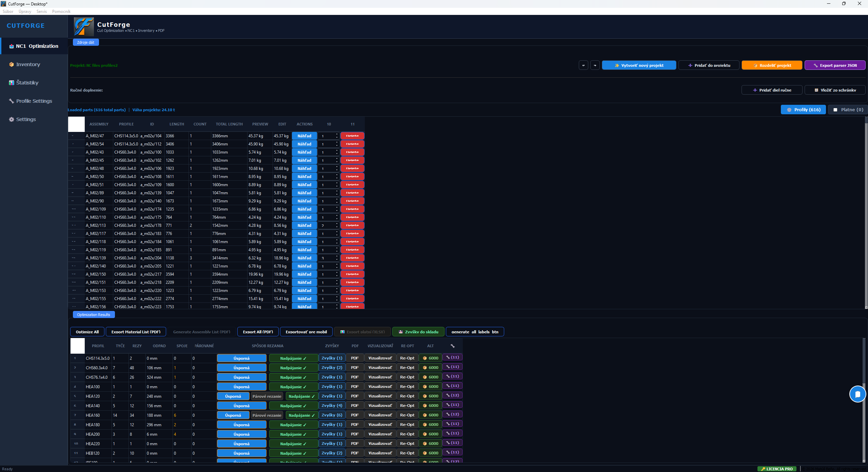Viewport: 868px width, 472px height.
Task: Switch to the Zdroje dát tab
Action: tap(86, 42)
